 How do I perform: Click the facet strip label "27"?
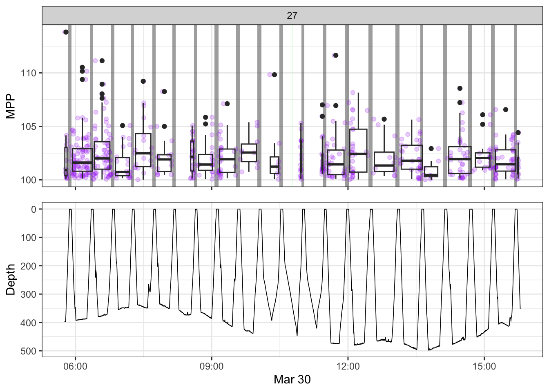pos(292,16)
